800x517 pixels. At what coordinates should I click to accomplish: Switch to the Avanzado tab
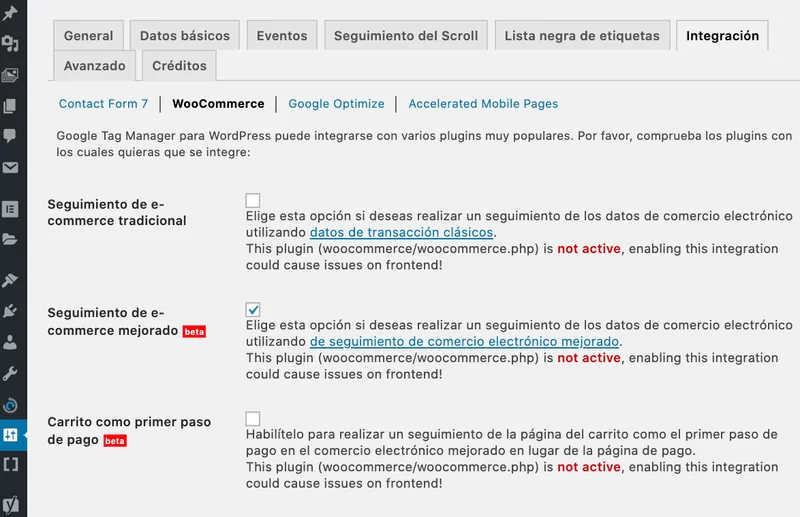pos(94,66)
